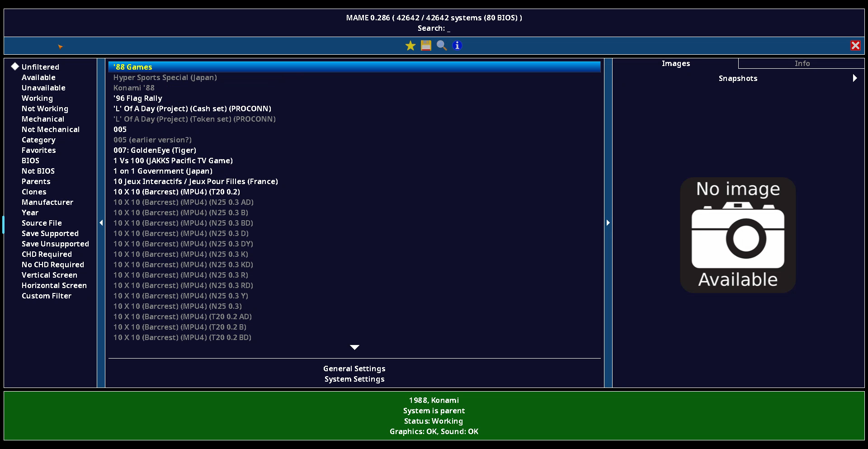Go to next image type after Snapshots
868x449 pixels.
point(854,78)
